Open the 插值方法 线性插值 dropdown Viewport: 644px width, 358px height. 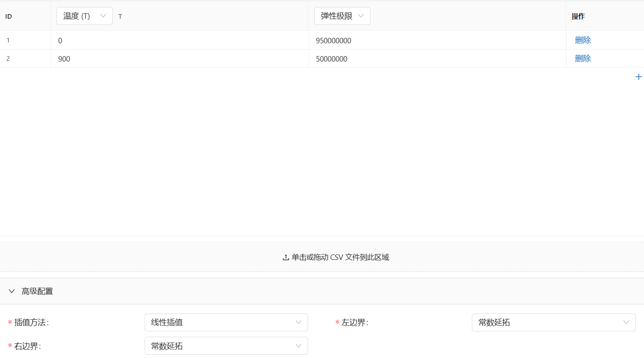coord(226,322)
